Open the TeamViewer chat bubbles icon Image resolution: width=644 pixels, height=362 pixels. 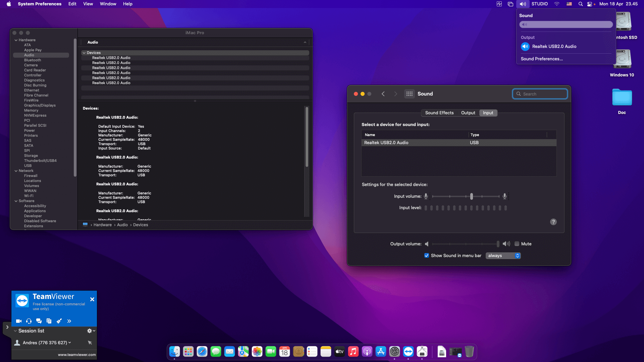[39, 321]
